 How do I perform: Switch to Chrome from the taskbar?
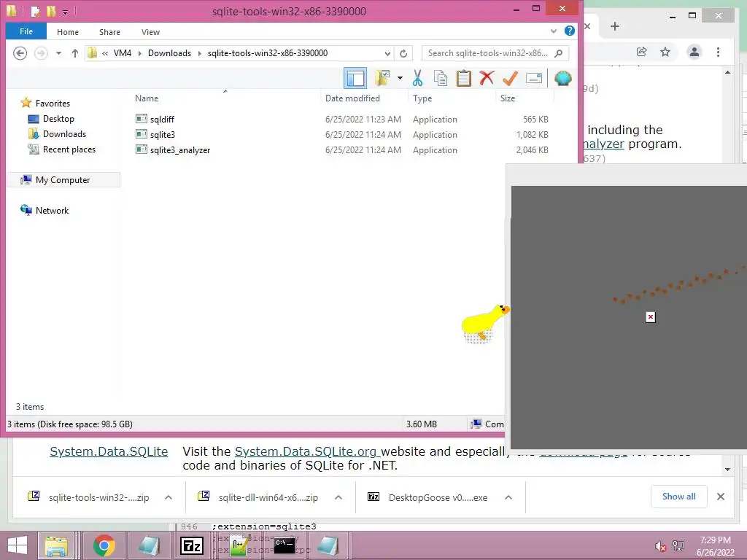pos(104,545)
